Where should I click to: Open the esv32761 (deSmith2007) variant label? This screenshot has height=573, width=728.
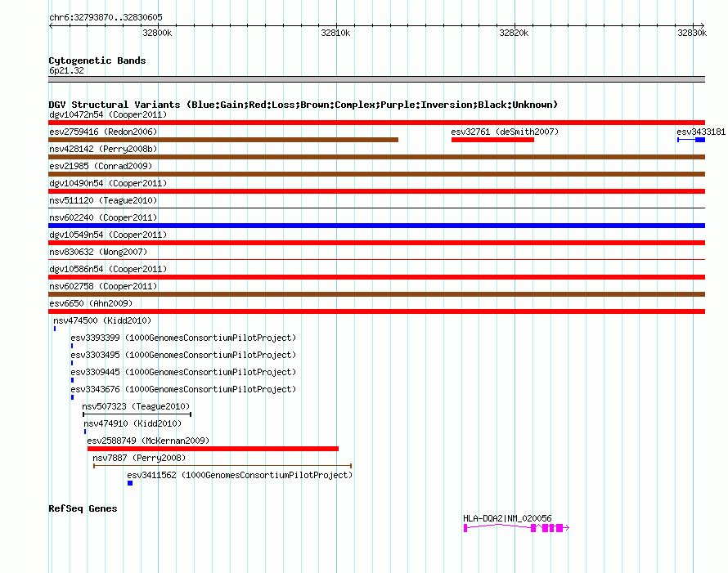tap(505, 132)
